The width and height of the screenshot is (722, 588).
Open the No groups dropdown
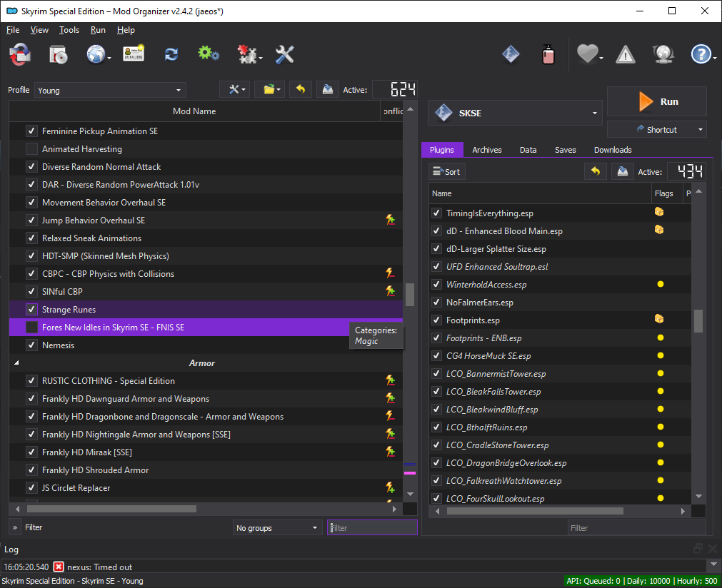coord(277,528)
